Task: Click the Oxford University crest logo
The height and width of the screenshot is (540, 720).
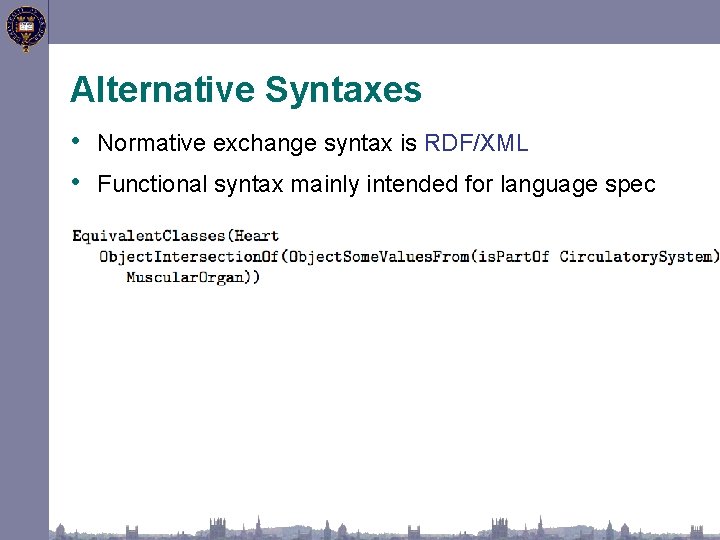Action: pos(26,28)
